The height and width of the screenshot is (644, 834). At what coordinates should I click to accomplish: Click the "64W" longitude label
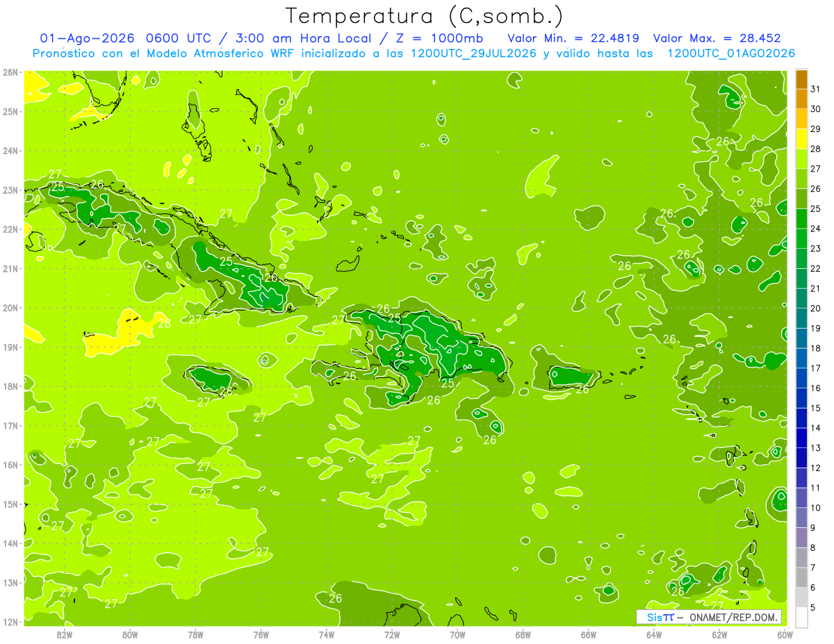654,634
